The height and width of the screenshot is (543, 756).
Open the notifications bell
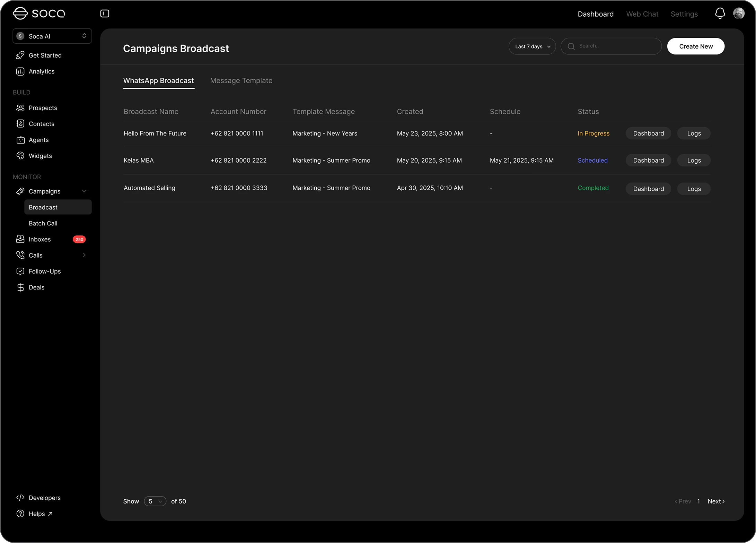point(720,14)
